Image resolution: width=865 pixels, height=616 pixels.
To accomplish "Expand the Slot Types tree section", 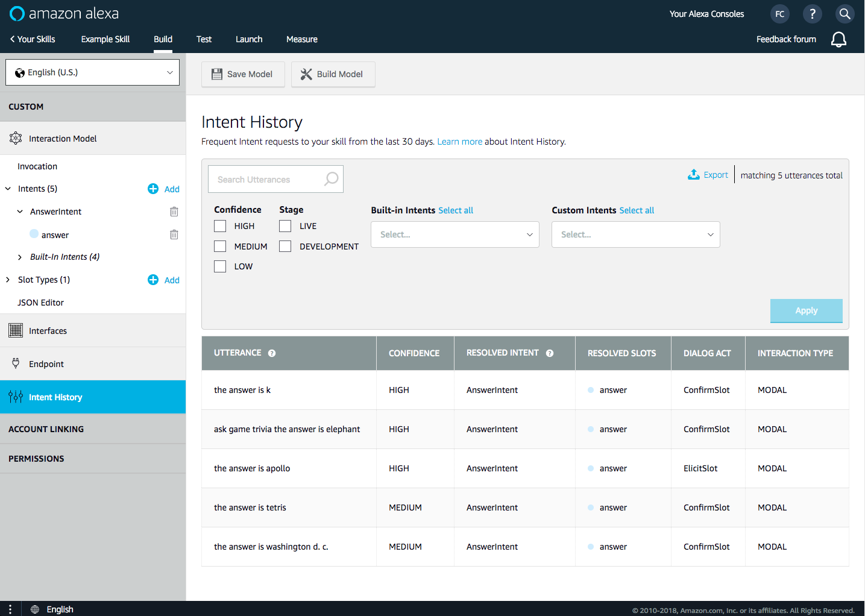I will [8, 280].
